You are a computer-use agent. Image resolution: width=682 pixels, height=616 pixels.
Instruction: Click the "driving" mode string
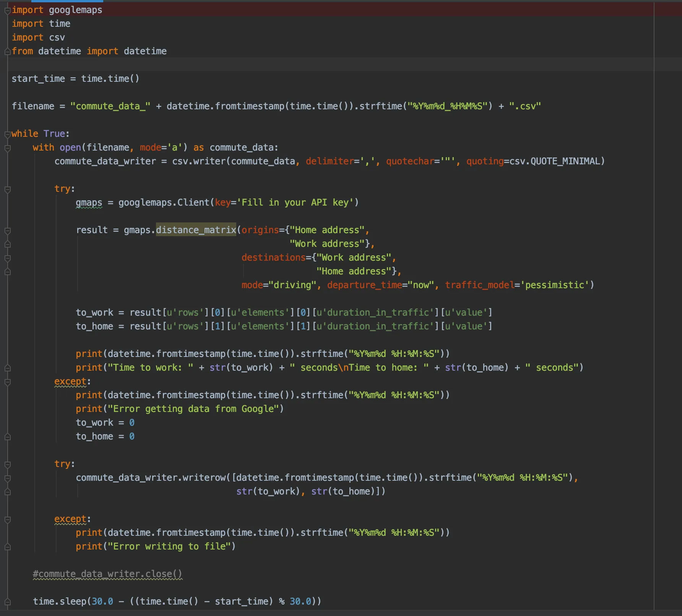[x=292, y=285]
